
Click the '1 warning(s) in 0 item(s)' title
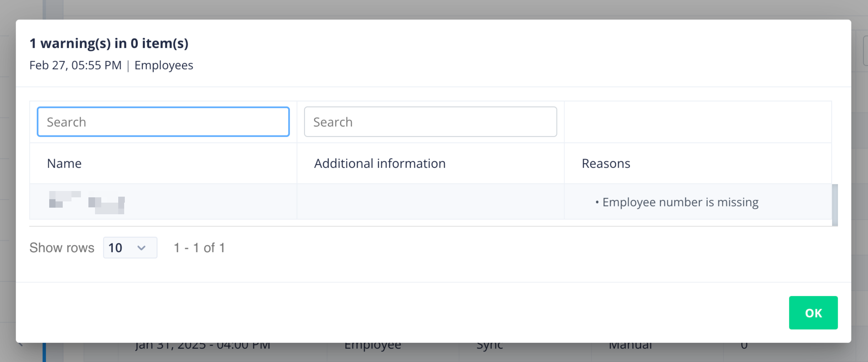(109, 43)
